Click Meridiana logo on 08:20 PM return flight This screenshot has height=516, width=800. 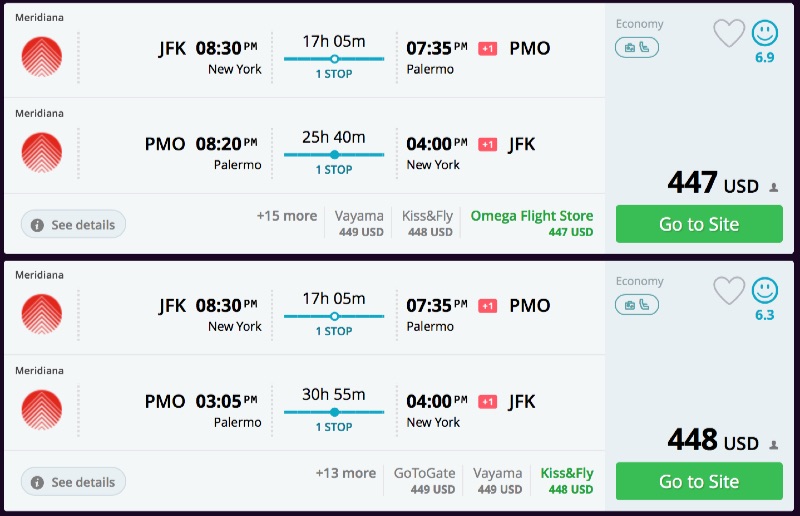(x=41, y=152)
